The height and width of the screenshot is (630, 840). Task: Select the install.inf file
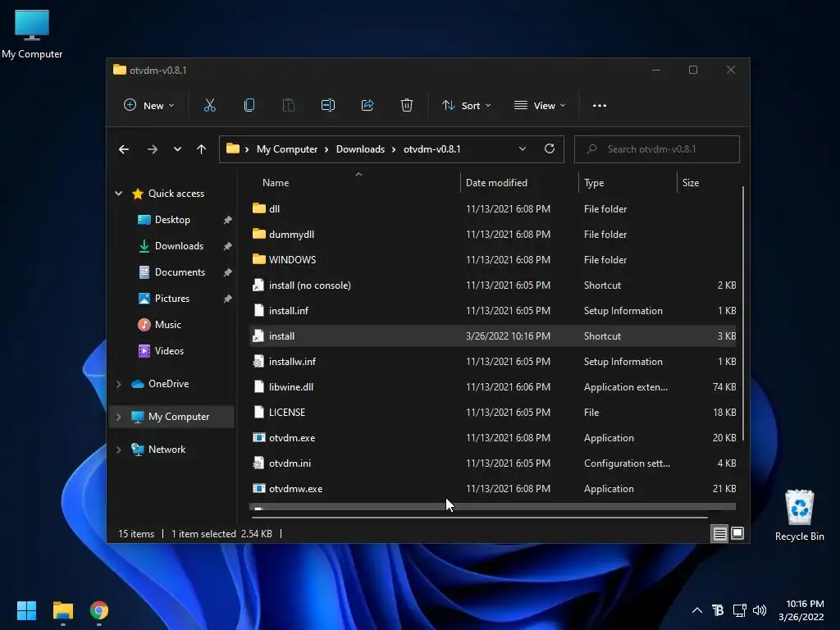point(288,311)
